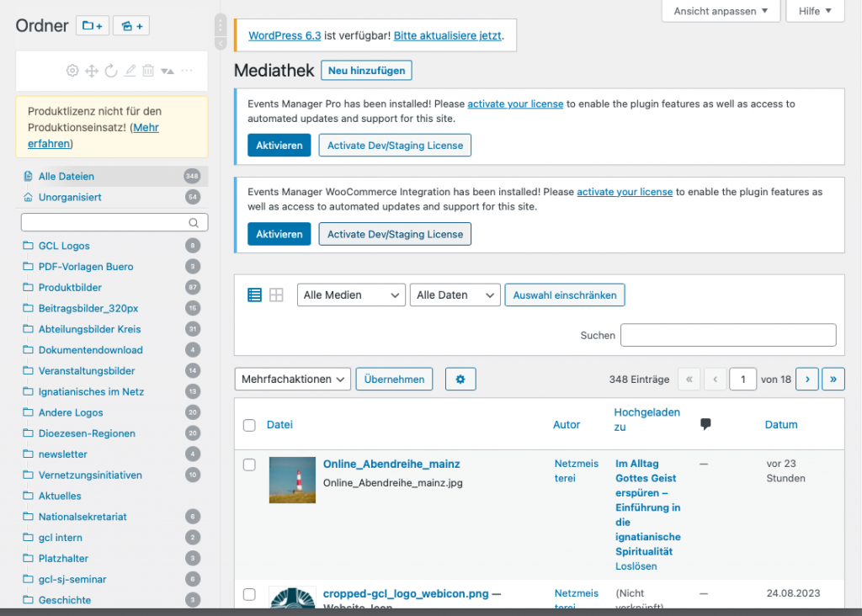Expand the Mehrfachaktionen dropdown
The height and width of the screenshot is (616, 862).
[292, 380]
